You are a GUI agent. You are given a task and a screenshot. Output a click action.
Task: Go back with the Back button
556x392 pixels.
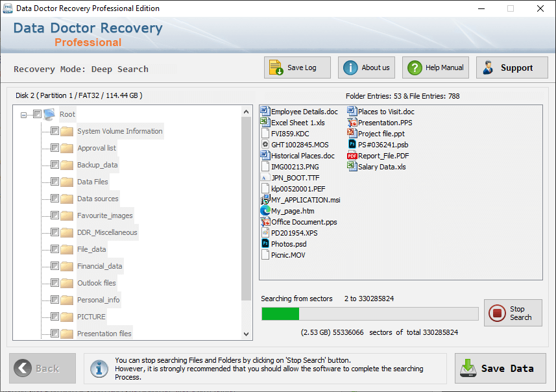click(43, 368)
